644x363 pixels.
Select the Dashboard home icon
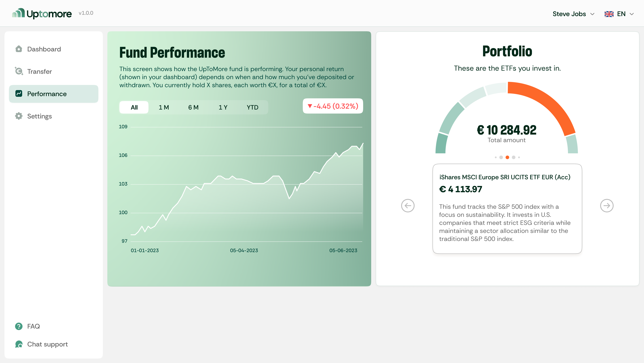pyautogui.click(x=19, y=49)
